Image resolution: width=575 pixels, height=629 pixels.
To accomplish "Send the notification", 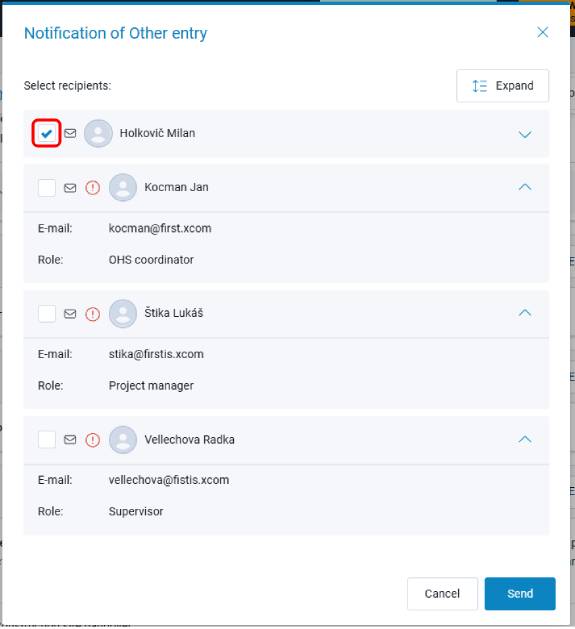I will pos(520,594).
